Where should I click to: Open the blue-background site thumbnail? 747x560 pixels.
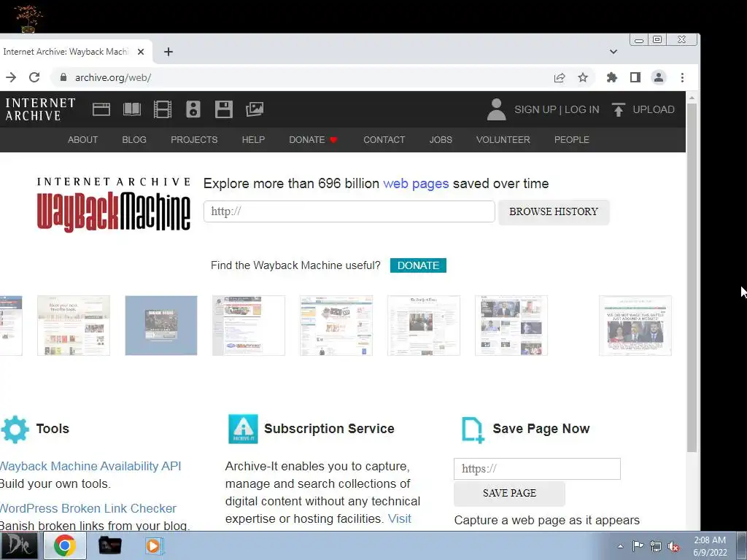click(x=161, y=326)
